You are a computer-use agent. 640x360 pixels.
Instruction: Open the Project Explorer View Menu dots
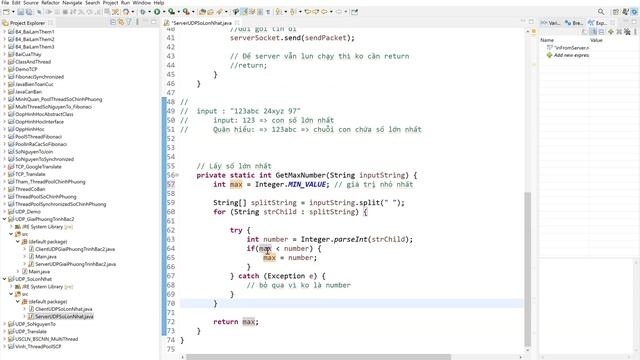[x=137, y=22]
